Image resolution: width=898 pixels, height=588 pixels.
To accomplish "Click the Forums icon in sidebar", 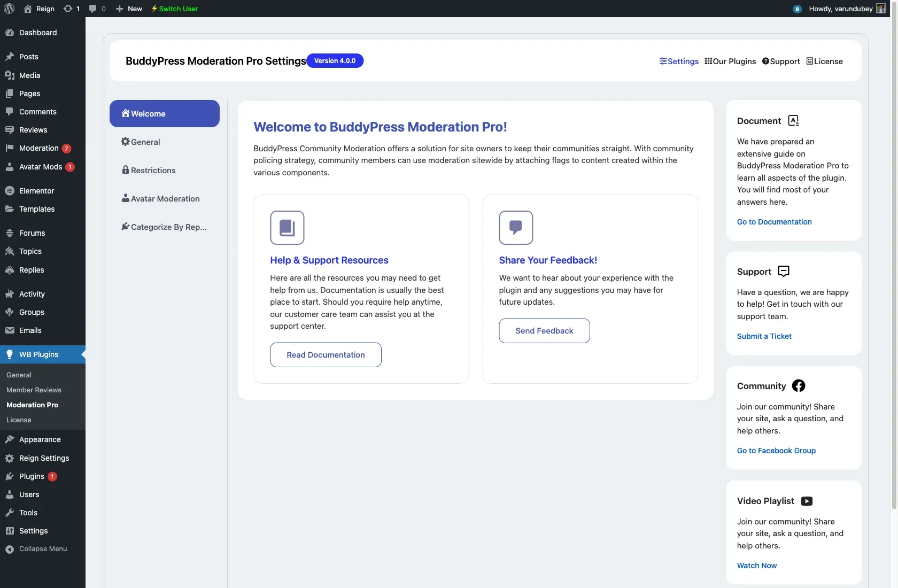I will click(10, 233).
